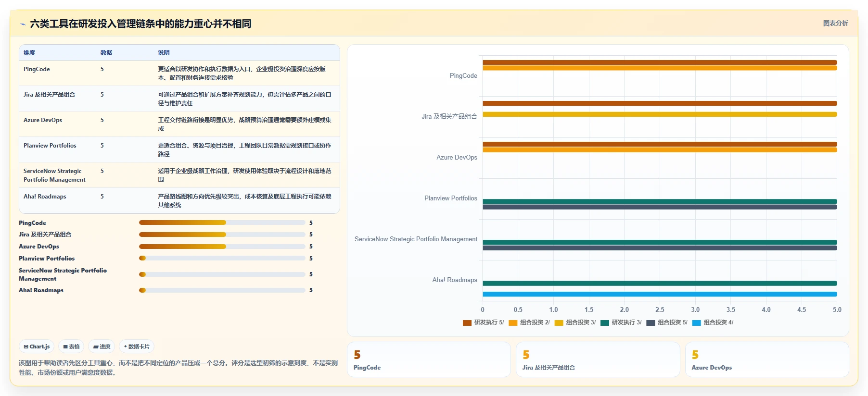Image resolution: width=868 pixels, height=396 pixels.
Task: Click the 数据 column header
Action: click(x=106, y=53)
